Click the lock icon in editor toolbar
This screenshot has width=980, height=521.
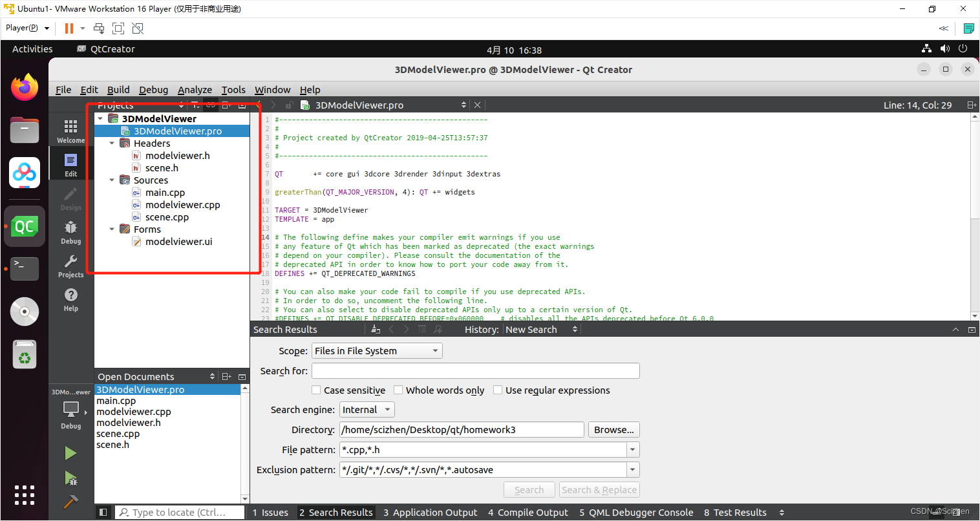[289, 105]
